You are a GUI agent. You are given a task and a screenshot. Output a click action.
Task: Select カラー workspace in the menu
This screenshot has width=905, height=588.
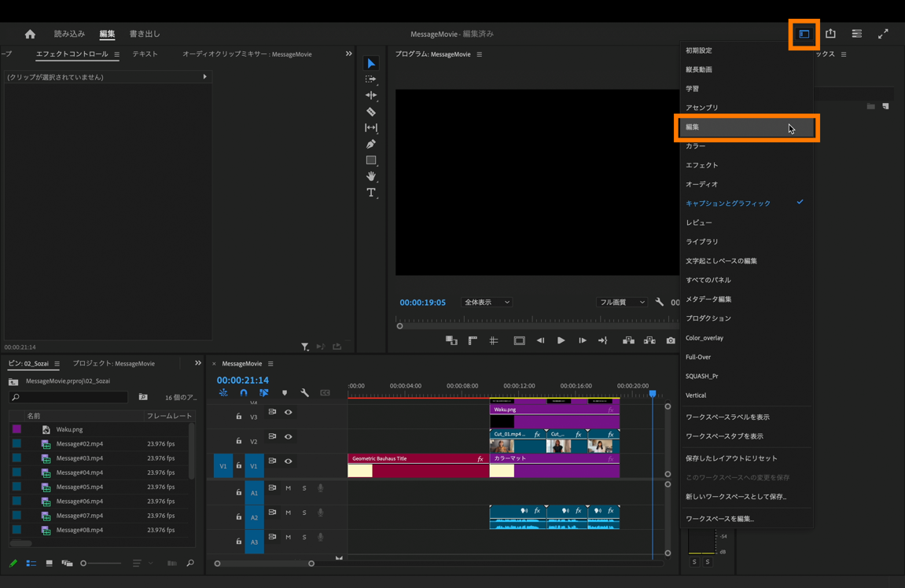click(695, 146)
